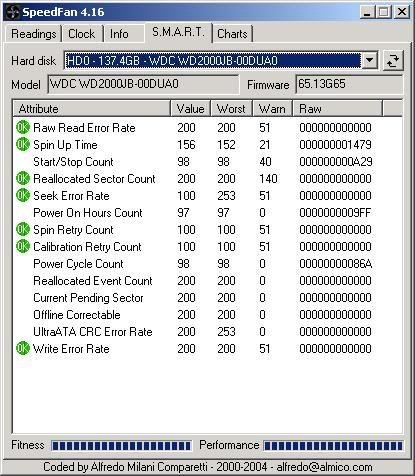Click OK icon beside Spin Retry Count
This screenshot has width=415, height=476.
(23, 229)
